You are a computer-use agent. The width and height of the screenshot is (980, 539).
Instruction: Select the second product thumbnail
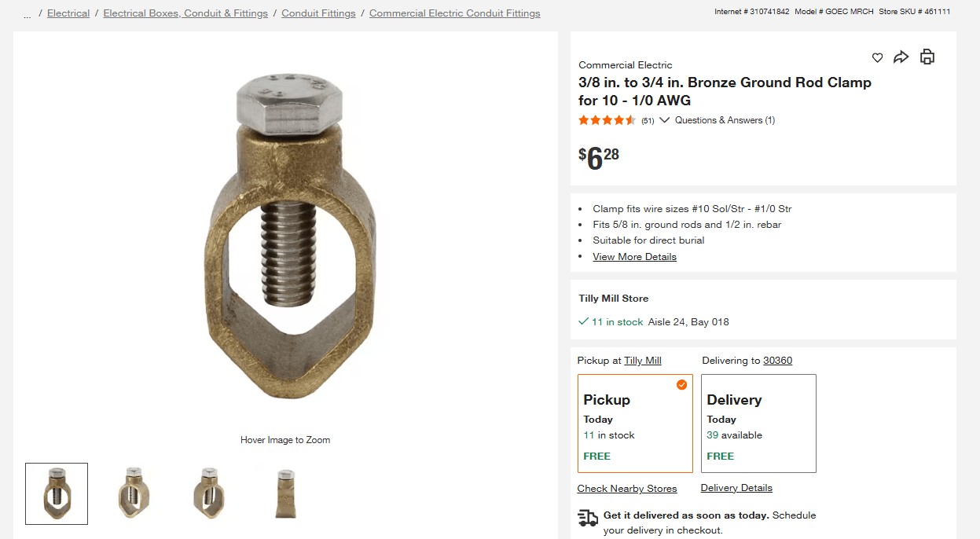click(x=133, y=493)
